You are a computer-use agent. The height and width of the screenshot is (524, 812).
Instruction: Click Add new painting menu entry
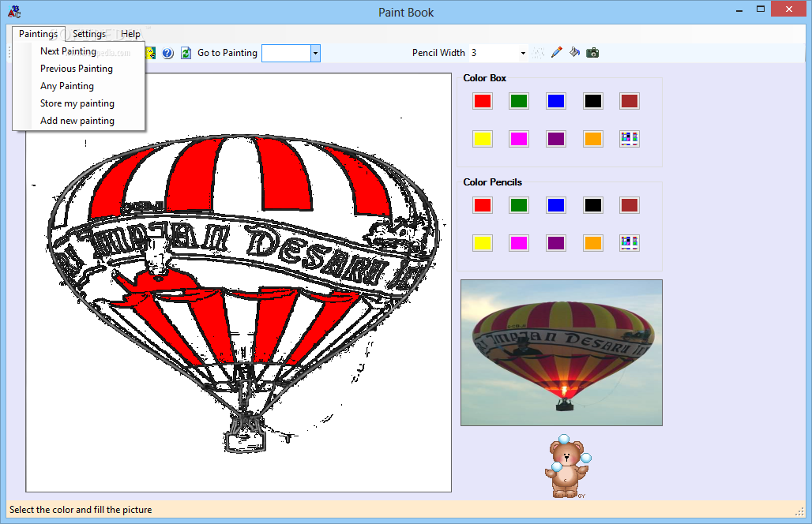pyautogui.click(x=78, y=121)
